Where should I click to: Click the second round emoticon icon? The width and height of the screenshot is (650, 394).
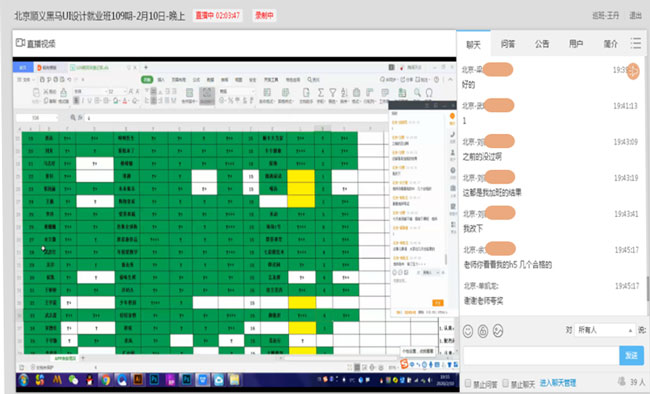pyautogui.click(x=483, y=331)
